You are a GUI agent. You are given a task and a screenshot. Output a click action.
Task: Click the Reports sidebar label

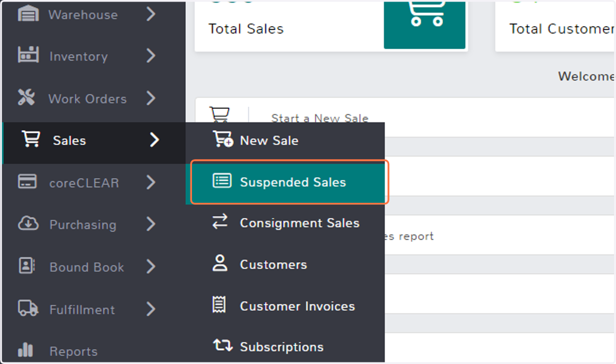[73, 352]
